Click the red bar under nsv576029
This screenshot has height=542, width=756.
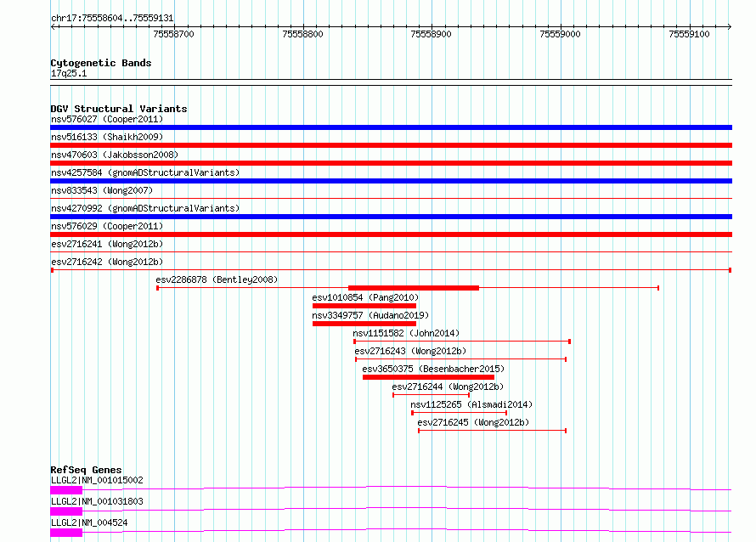pos(391,234)
